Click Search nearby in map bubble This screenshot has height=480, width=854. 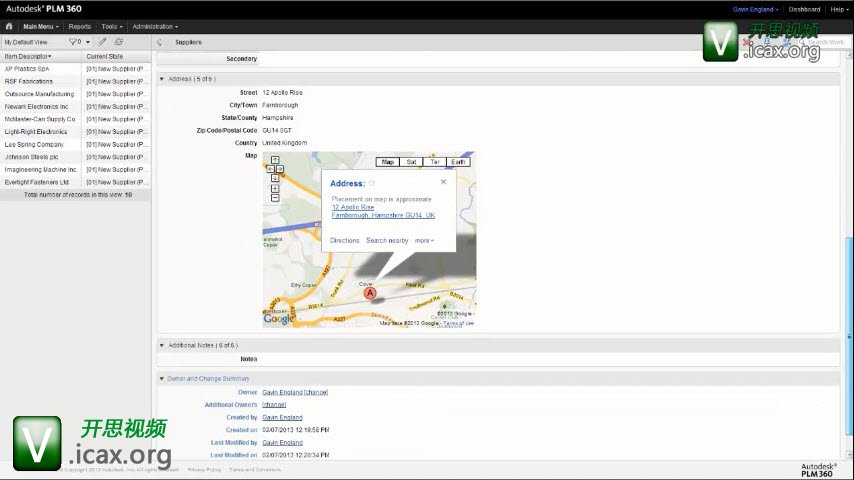coord(387,240)
